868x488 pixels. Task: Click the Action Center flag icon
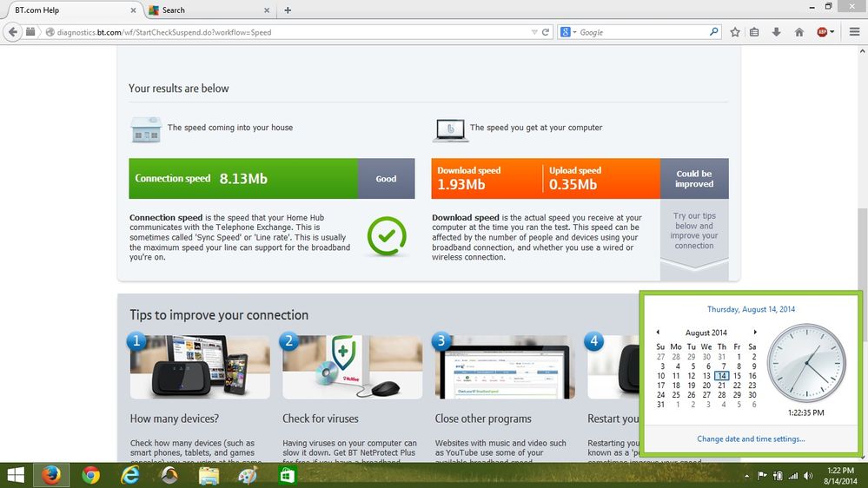[762, 476]
